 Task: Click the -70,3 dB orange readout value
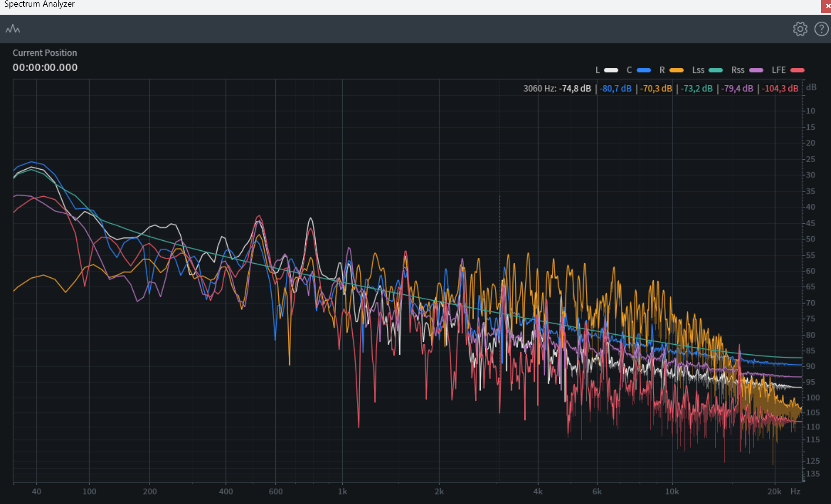[656, 89]
